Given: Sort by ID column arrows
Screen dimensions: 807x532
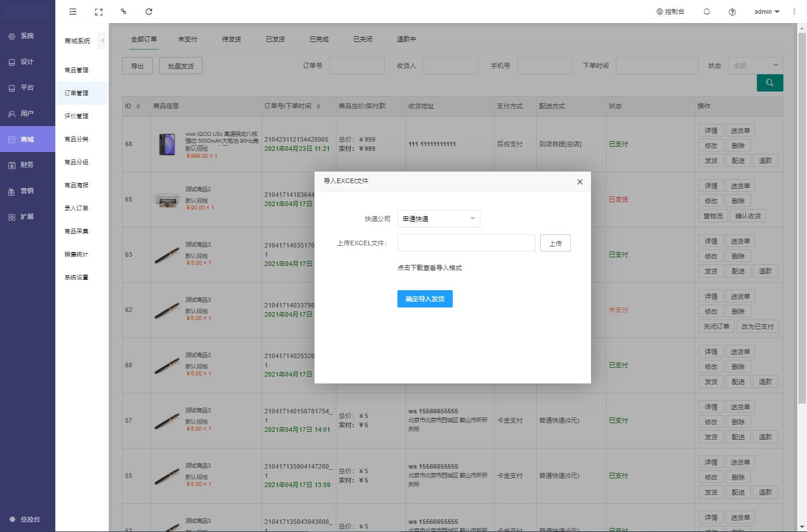Looking at the screenshot, I should tap(138, 106).
